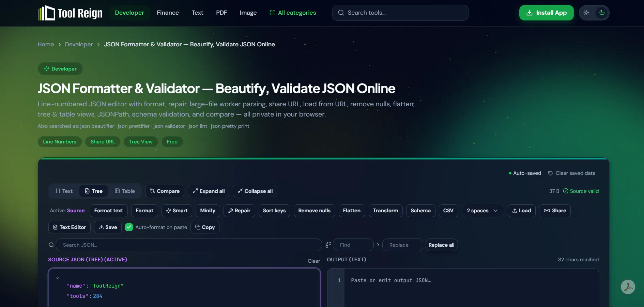Viewport: 644px width, 307px height.
Task: Click the Line Numbers tag
Action: pos(60,142)
